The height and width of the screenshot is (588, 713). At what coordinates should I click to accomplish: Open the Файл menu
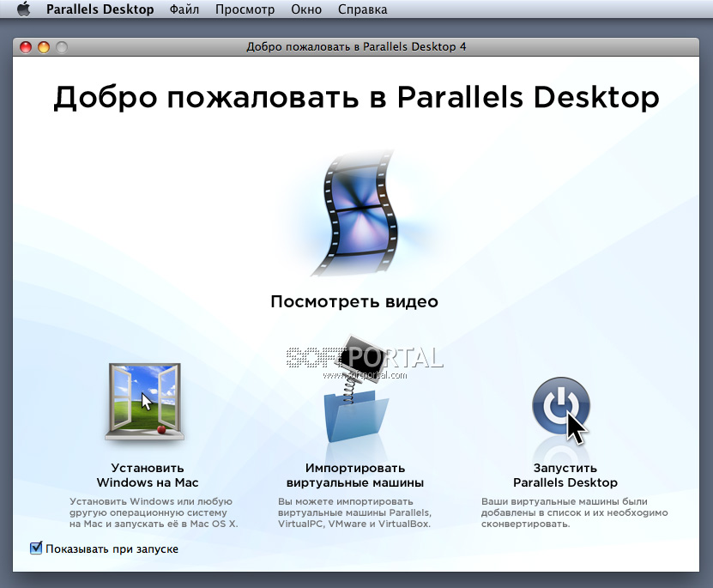pos(184,9)
